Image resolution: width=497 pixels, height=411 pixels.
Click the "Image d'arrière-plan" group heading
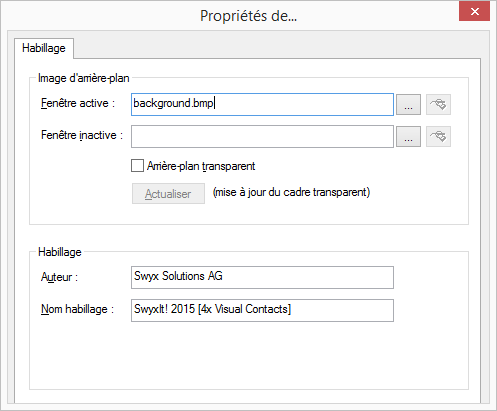[84, 78]
